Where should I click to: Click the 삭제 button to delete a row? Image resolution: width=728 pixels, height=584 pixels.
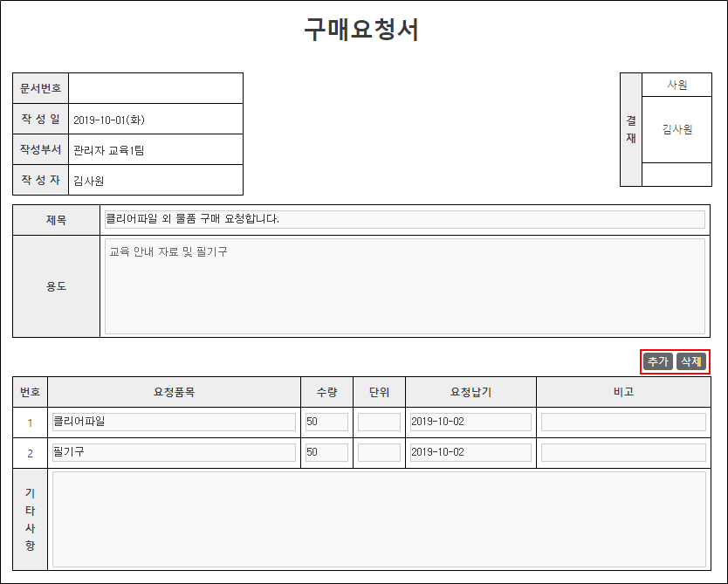click(x=691, y=361)
